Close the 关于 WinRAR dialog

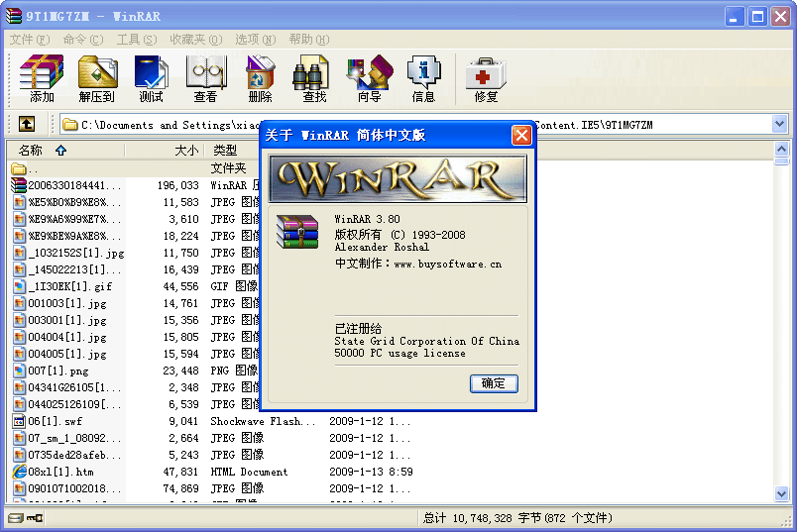(x=521, y=135)
